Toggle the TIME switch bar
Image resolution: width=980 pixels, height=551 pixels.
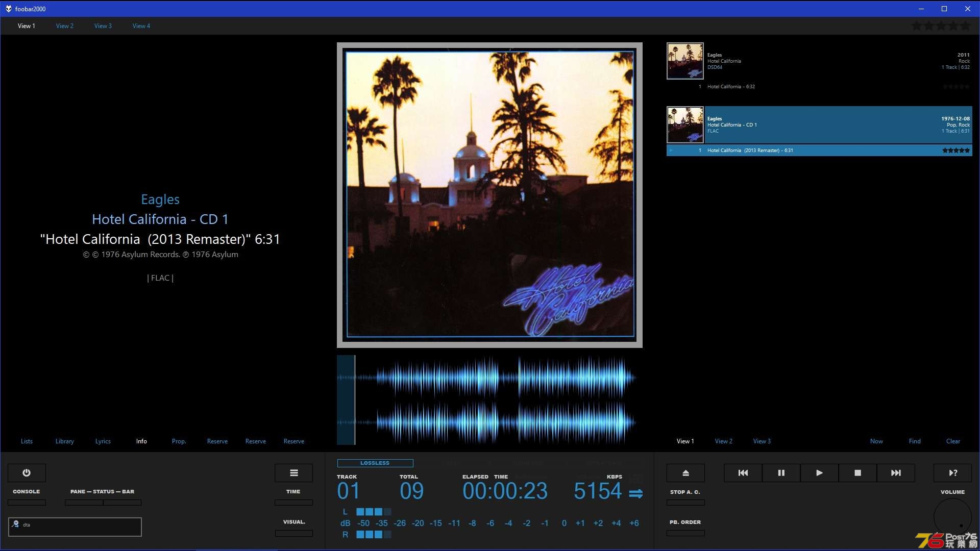pyautogui.click(x=294, y=503)
